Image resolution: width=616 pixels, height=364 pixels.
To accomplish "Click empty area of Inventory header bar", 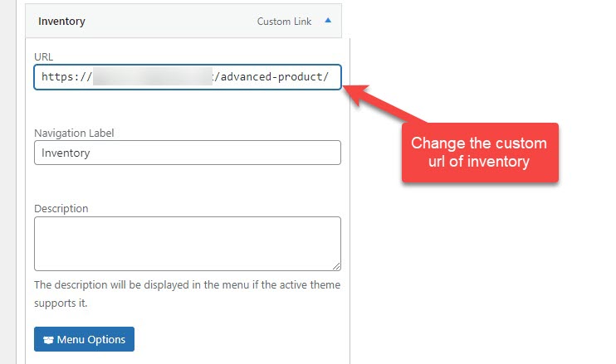I will point(171,22).
